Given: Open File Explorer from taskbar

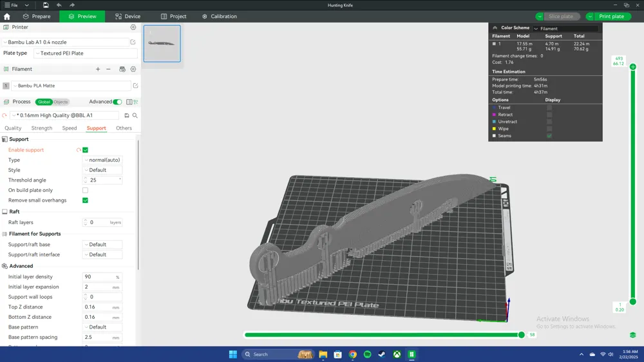Looking at the screenshot, I should (323, 354).
